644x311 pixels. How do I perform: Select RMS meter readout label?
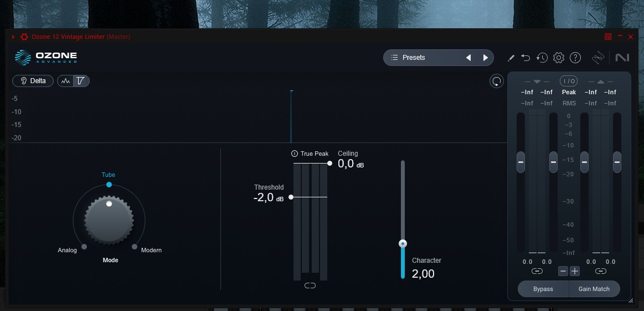pyautogui.click(x=569, y=103)
